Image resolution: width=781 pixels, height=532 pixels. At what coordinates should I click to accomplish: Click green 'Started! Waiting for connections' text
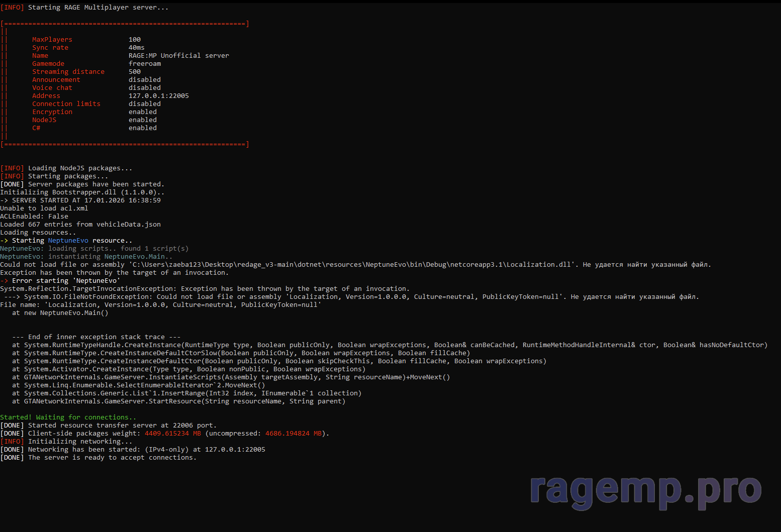point(68,417)
